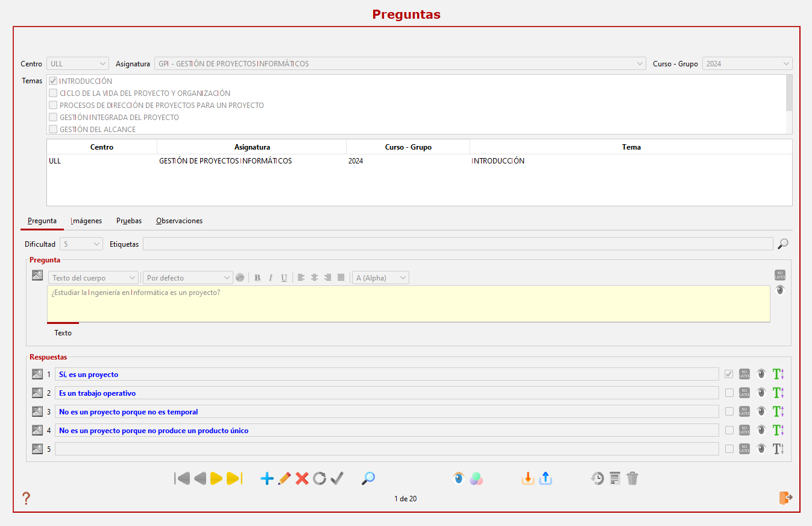Toggle italic formatting
The height and width of the screenshot is (526, 812).
coord(271,277)
